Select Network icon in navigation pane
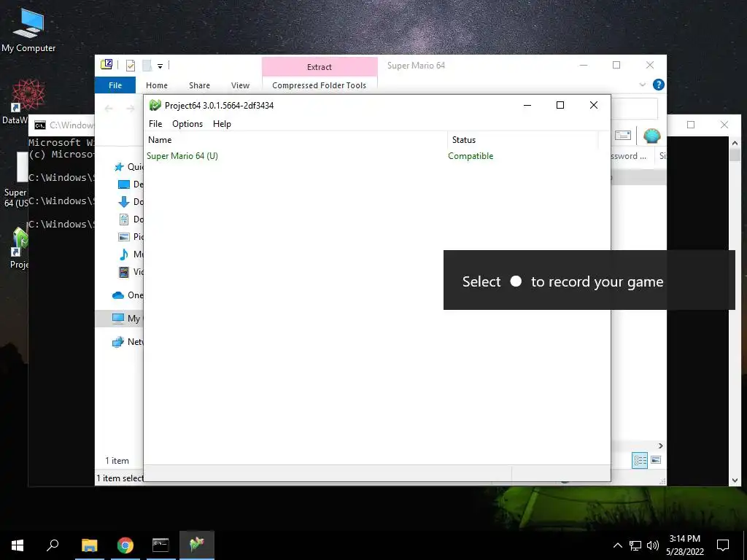Viewport: 747px width, 560px height. [117, 342]
